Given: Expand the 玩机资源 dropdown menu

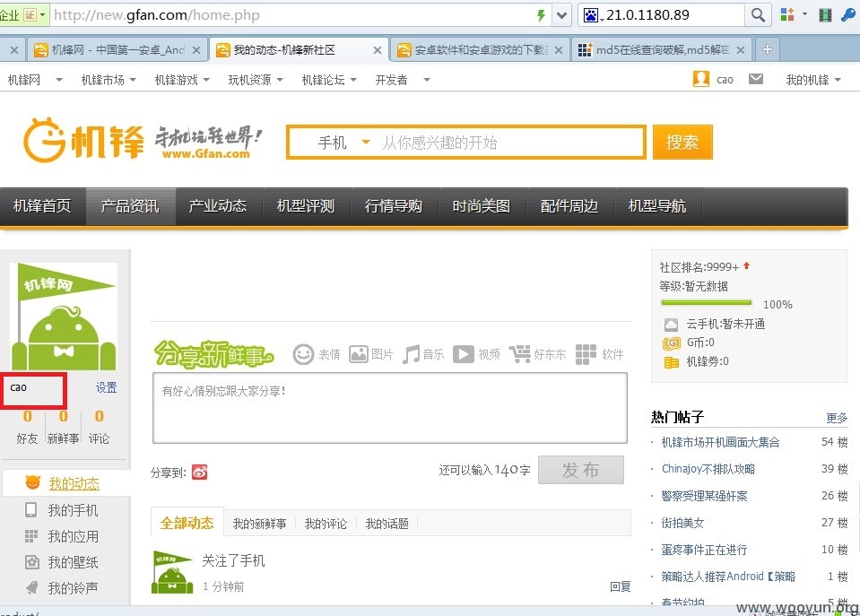Looking at the screenshot, I should (x=280, y=80).
